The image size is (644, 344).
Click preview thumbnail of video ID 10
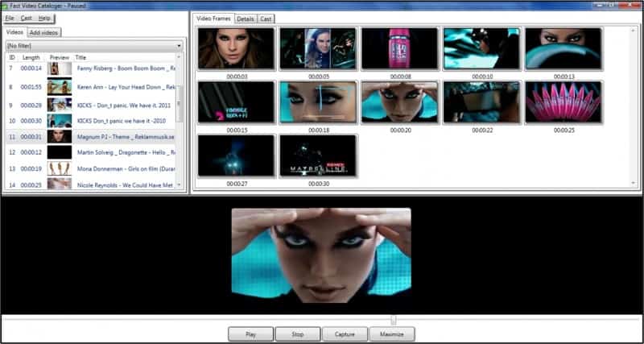point(59,121)
